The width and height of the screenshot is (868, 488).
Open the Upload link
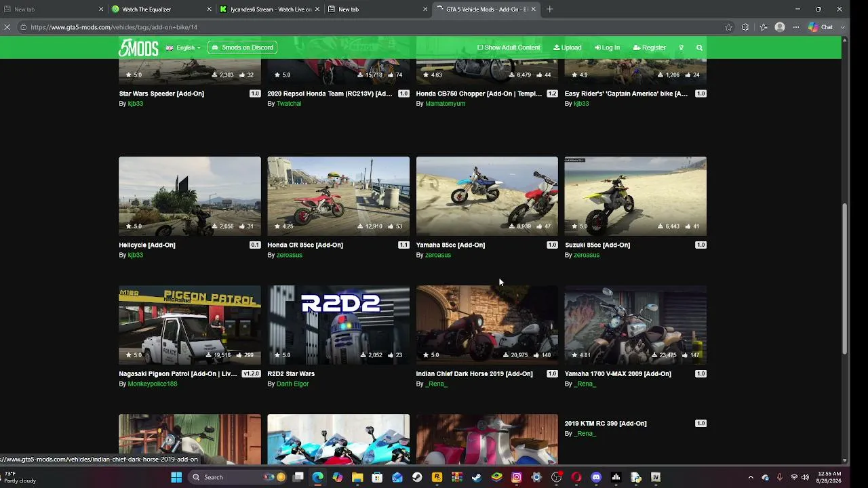568,47
